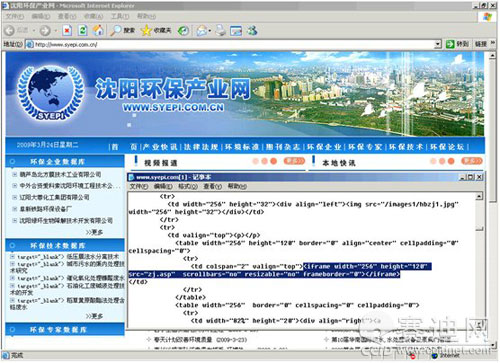
Task: Open Internet Explorer's 工具 menu
Action: coord(120,16)
